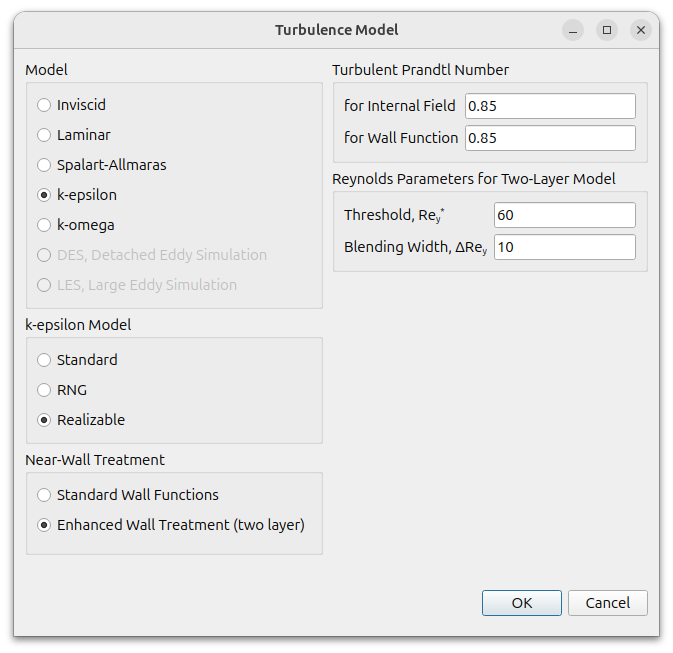This screenshot has height=653, width=673.
Task: Select the RNG k-epsilon model
Action: pyautogui.click(x=62, y=390)
